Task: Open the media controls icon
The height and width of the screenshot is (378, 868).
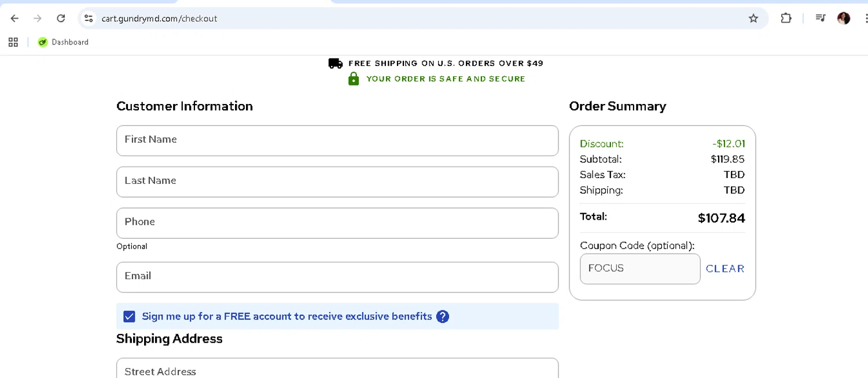Action: (x=820, y=18)
